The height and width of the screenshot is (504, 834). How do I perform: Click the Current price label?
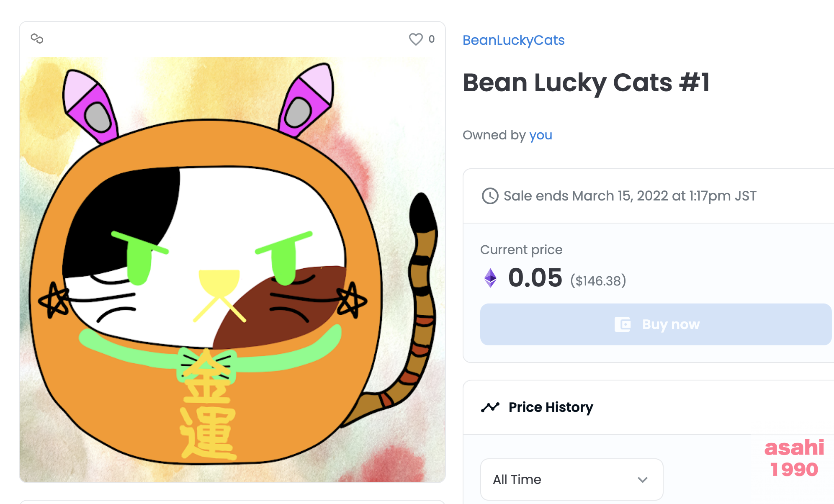click(521, 249)
